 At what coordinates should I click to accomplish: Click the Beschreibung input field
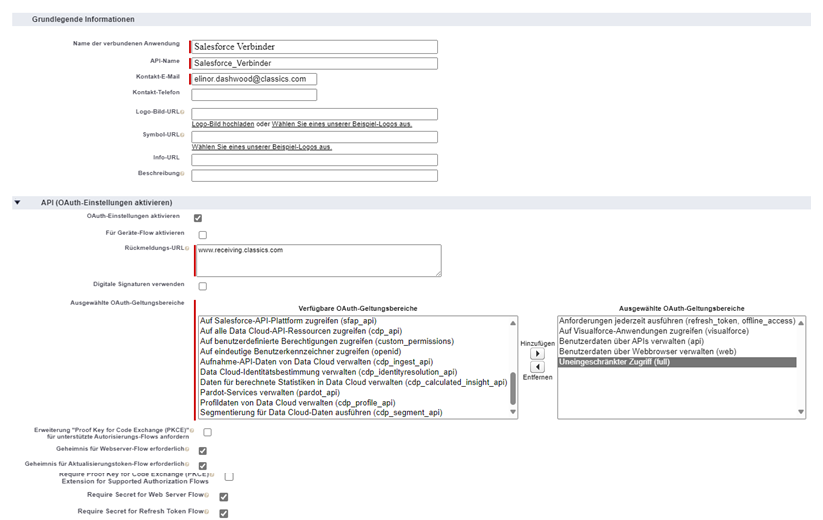coord(314,175)
